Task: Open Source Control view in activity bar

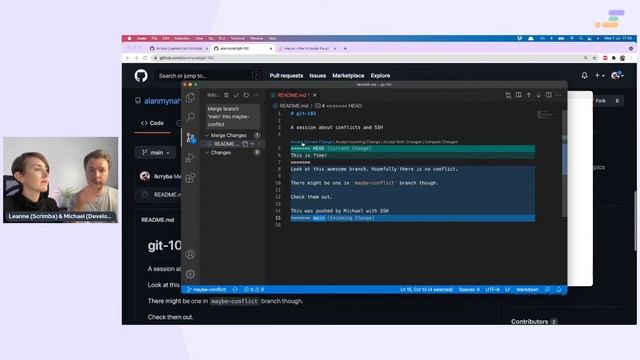Action: tap(190, 138)
